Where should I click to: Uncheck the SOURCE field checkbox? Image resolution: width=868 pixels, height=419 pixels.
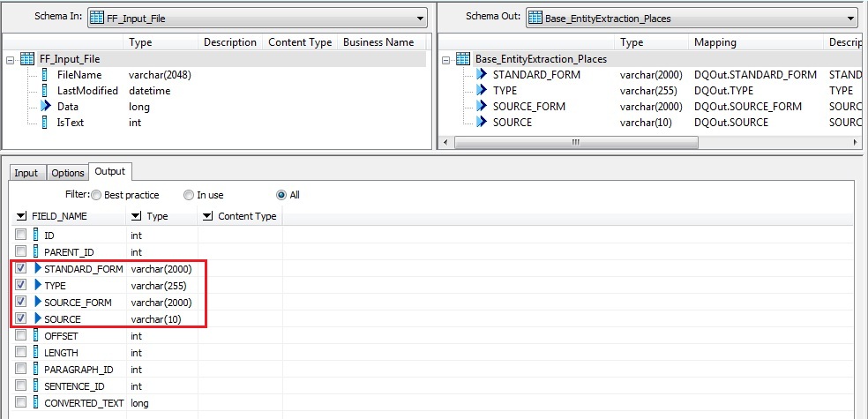click(x=21, y=318)
